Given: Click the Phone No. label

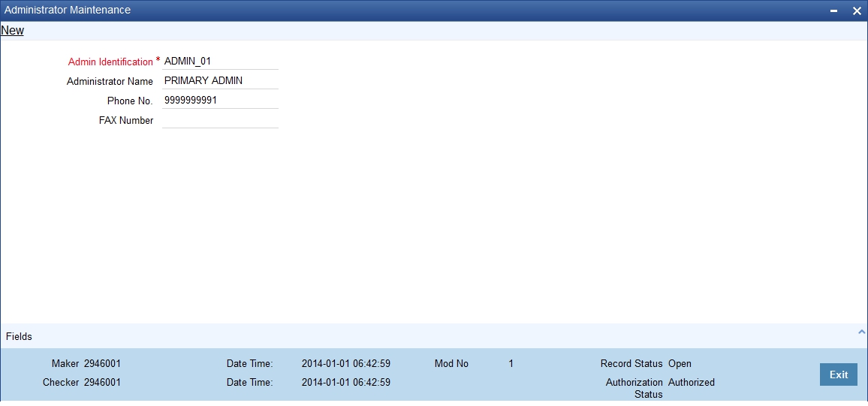Looking at the screenshot, I should [130, 101].
